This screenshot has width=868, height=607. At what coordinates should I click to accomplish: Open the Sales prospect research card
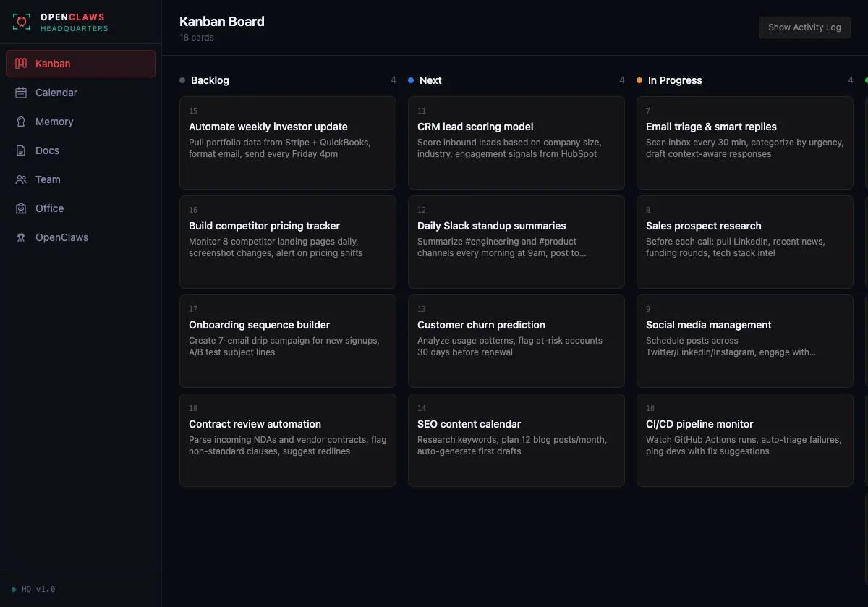click(x=745, y=242)
